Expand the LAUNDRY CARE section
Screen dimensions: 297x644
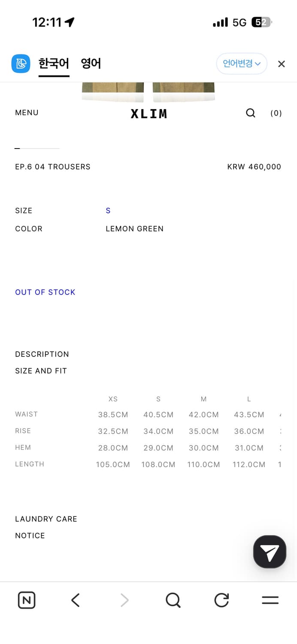click(x=46, y=519)
